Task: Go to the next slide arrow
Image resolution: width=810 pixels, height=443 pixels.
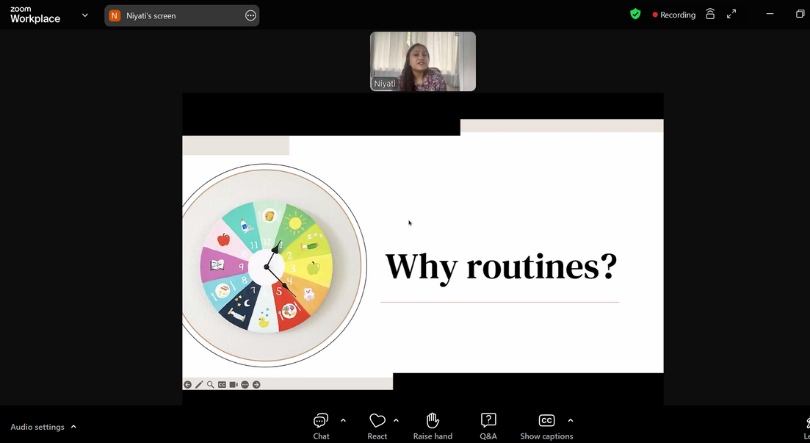Action: point(256,385)
